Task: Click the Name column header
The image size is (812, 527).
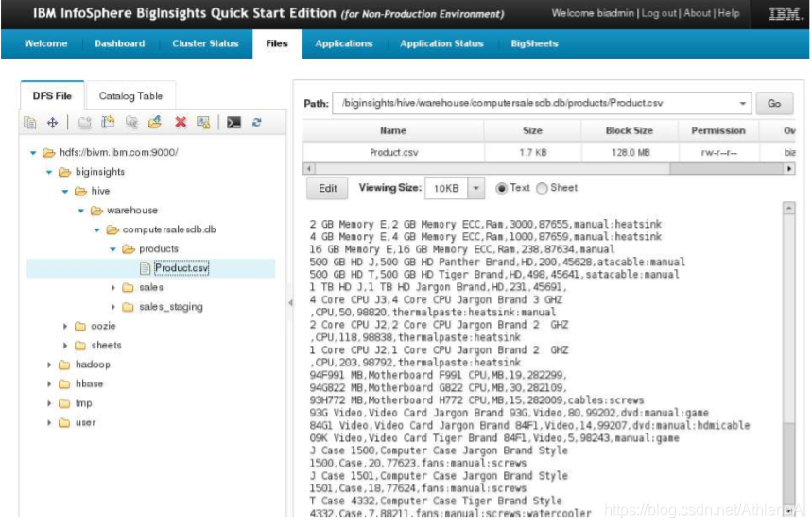Action: pos(393,131)
